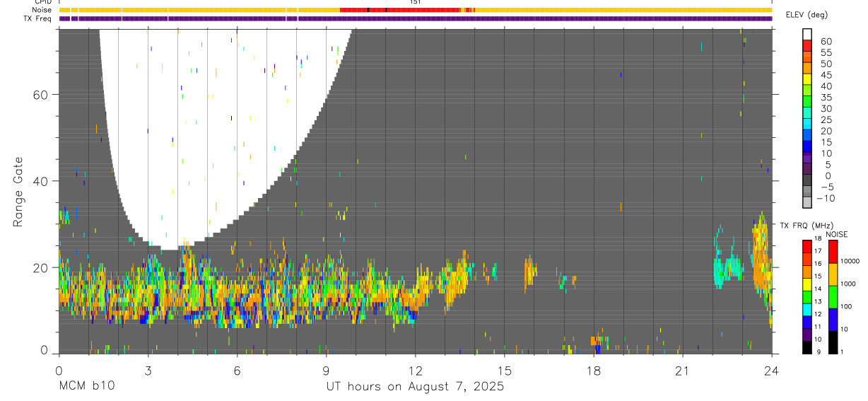Select yellow TX FRQ swatch between 14 and 15
The width and height of the screenshot is (868, 401).
[x=807, y=284]
